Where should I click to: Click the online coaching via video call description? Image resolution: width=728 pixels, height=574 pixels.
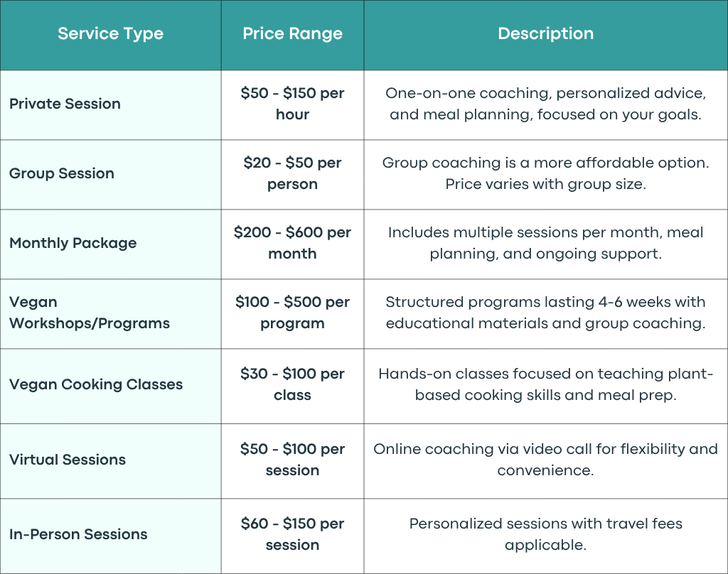pyautogui.click(x=545, y=460)
